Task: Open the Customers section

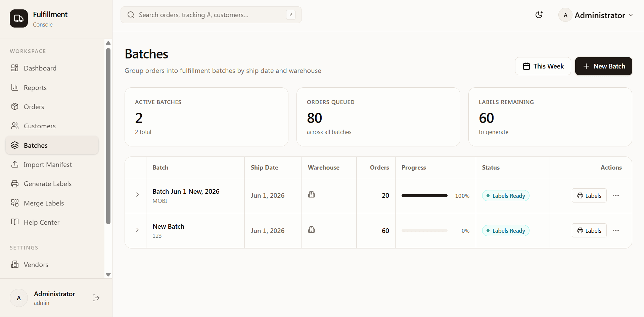Action: click(x=52, y=126)
